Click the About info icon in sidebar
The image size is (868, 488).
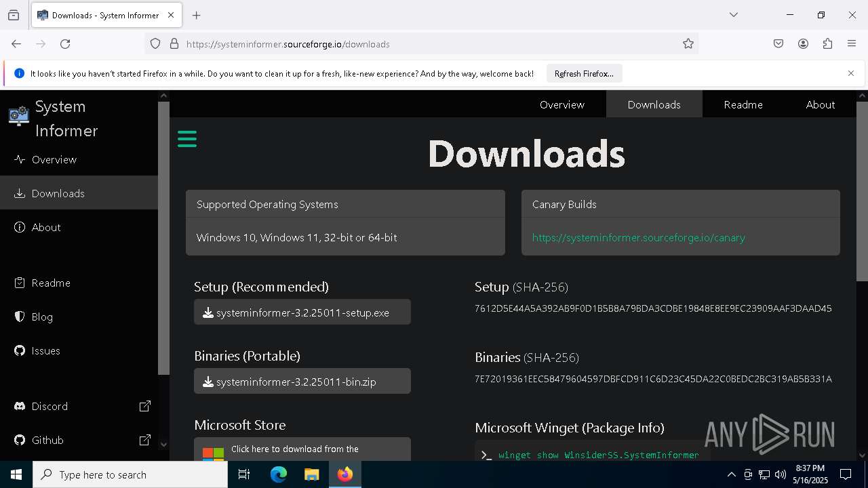(x=20, y=227)
